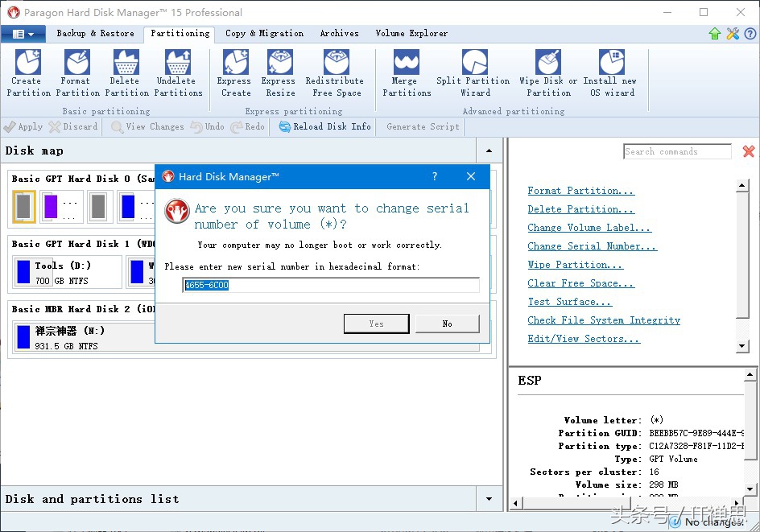The image size is (760, 532).
Task: Open the application main menu dropdown
Action: point(23,34)
